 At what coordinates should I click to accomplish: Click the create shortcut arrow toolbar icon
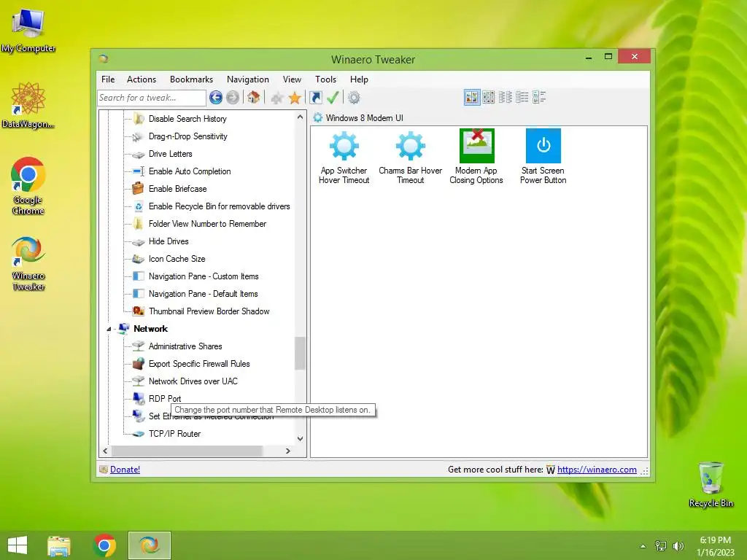click(x=316, y=98)
